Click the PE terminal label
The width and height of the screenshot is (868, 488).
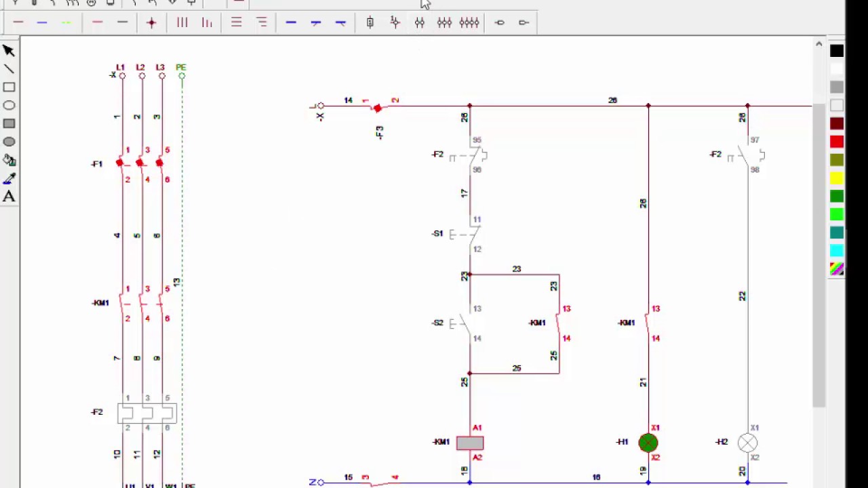tap(181, 67)
